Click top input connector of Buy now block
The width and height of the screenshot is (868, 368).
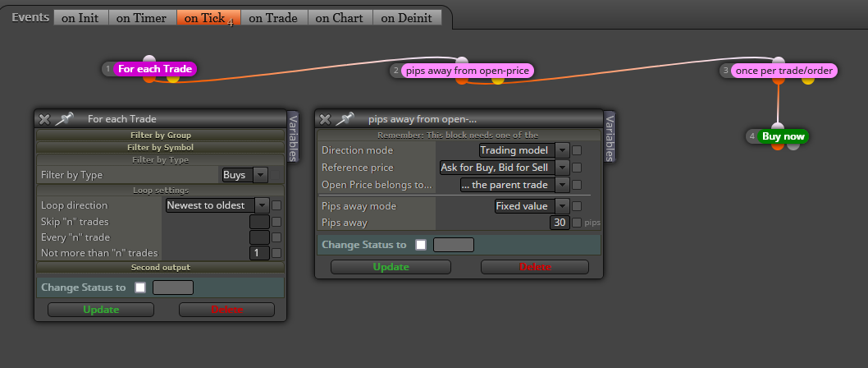coord(778,127)
